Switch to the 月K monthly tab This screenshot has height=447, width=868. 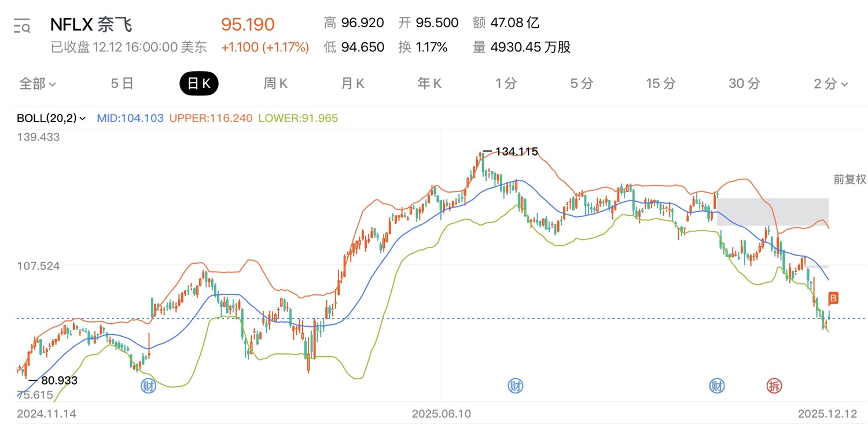pos(352,84)
